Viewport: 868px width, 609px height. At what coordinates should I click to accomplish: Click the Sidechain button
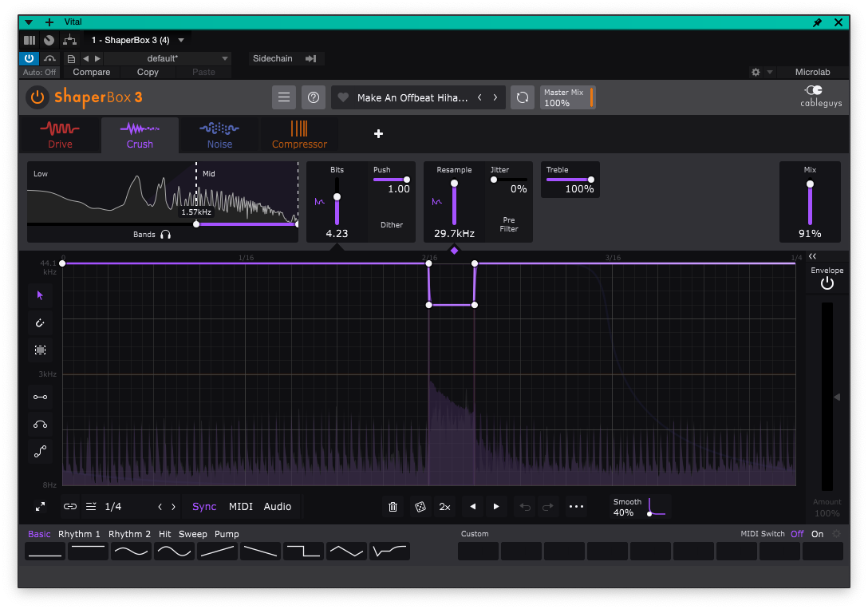(285, 58)
